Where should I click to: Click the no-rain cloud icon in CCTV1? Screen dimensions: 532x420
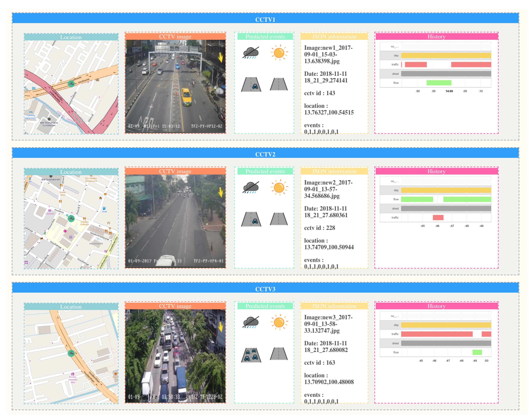pos(251,53)
